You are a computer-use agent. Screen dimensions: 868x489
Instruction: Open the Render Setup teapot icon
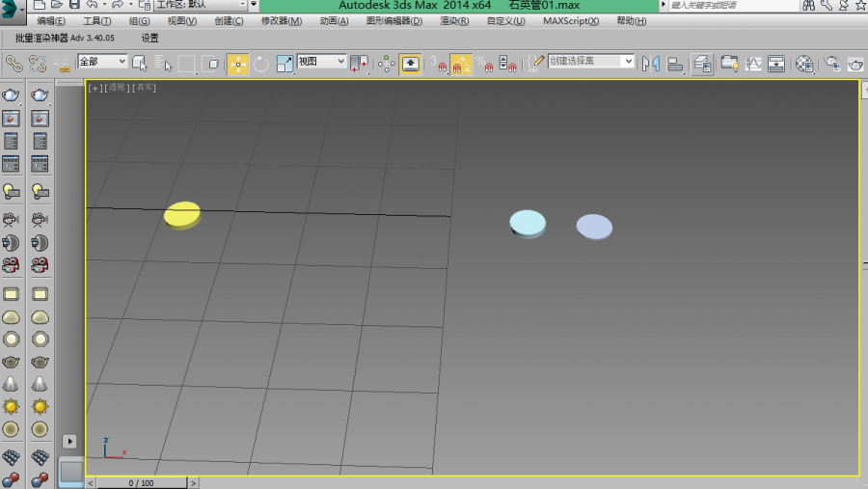tap(831, 64)
